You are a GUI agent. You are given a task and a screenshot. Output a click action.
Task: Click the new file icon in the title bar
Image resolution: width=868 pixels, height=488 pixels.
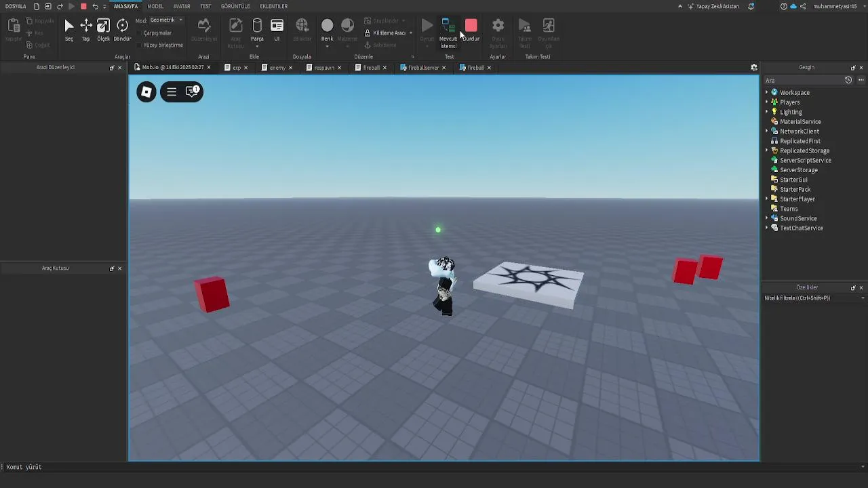click(37, 6)
